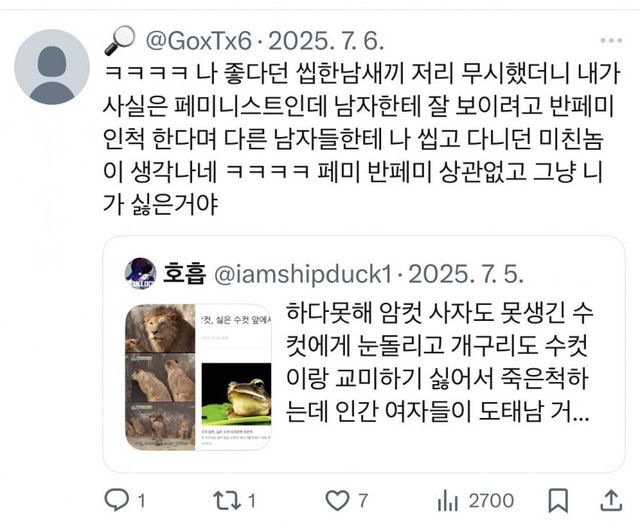The width and height of the screenshot is (640, 522).
Task: Bookmark this tweet
Action: [558, 500]
